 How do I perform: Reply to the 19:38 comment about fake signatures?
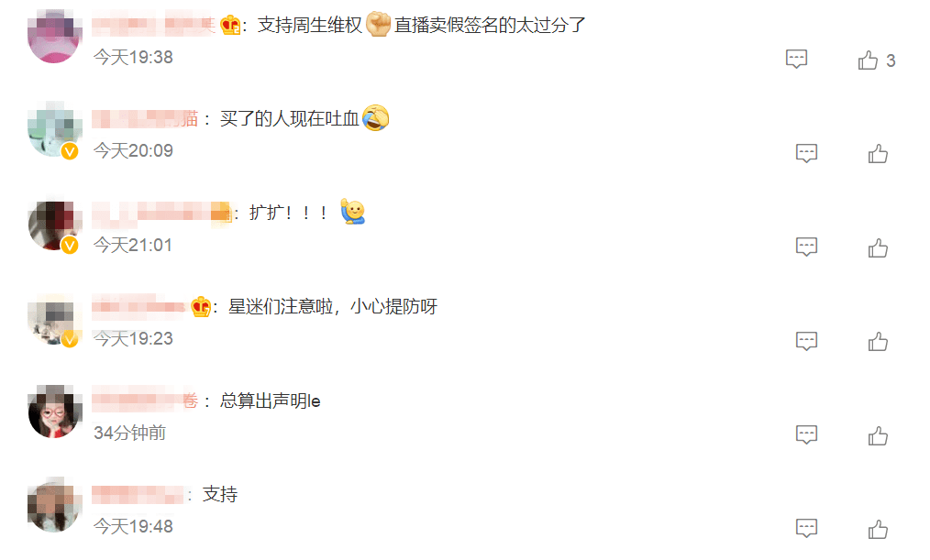(796, 59)
